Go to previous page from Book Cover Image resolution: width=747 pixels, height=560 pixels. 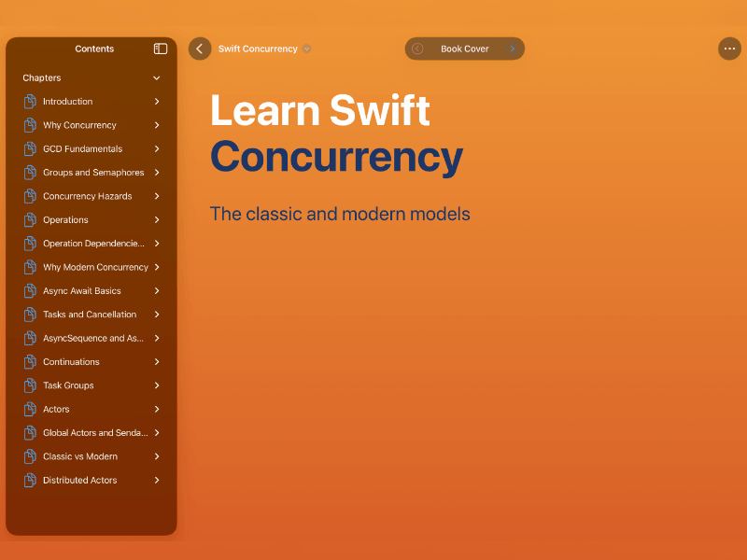tap(417, 49)
